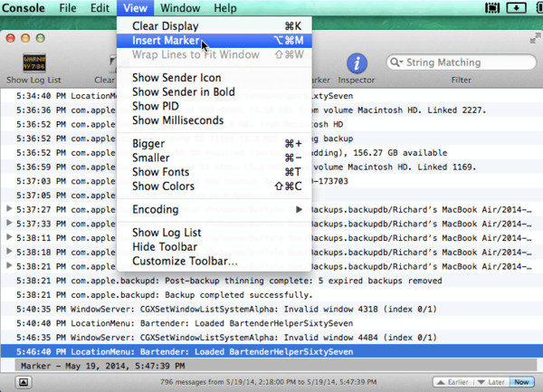Expand the 5:38:21 PM backups log entry

pos(9,265)
